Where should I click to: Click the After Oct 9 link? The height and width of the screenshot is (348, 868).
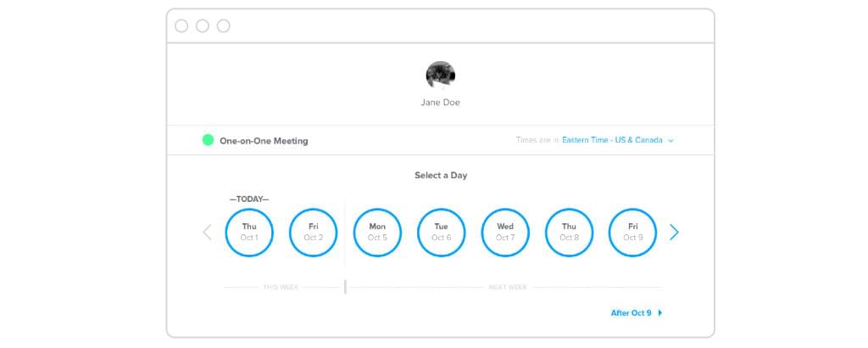coord(631,313)
